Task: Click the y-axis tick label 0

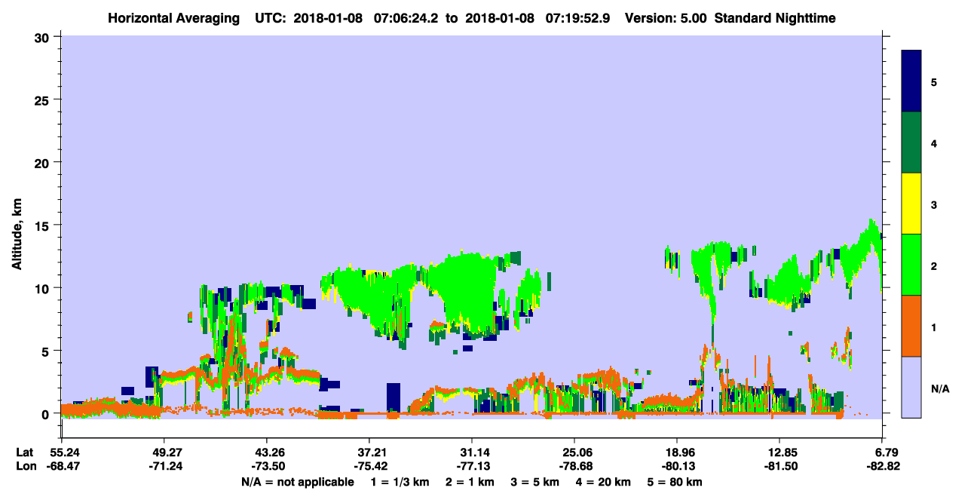Action: coord(47,414)
